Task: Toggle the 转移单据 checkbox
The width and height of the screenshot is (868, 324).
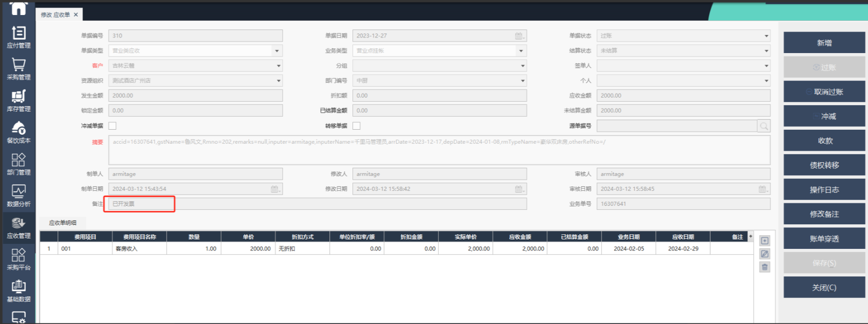Action: (x=356, y=126)
